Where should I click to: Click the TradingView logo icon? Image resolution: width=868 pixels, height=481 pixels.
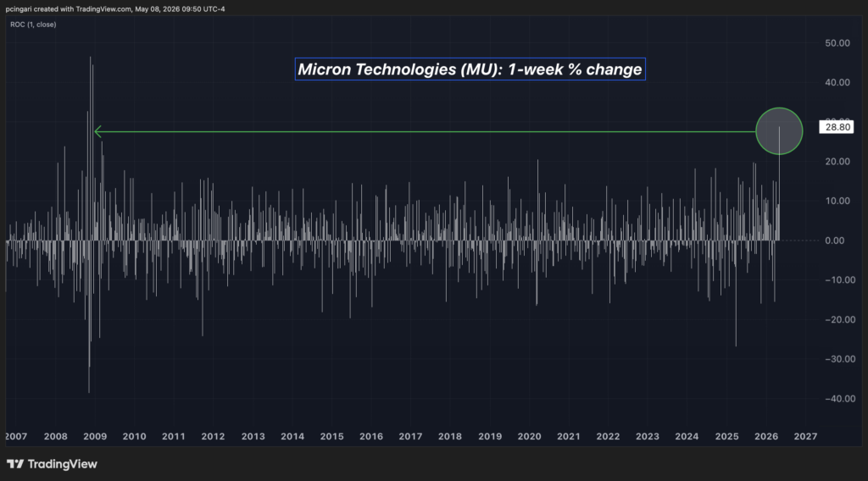click(x=15, y=464)
